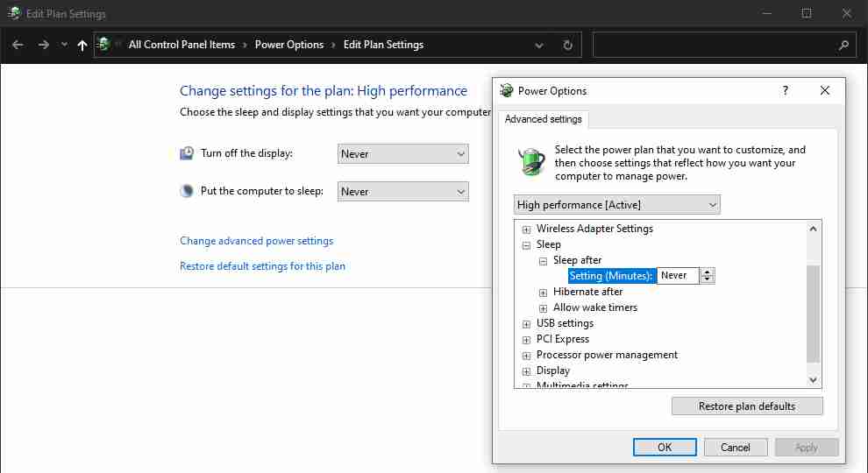The image size is (868, 473).
Task: Click the settings list scrollbar thumb
Action: (x=813, y=313)
